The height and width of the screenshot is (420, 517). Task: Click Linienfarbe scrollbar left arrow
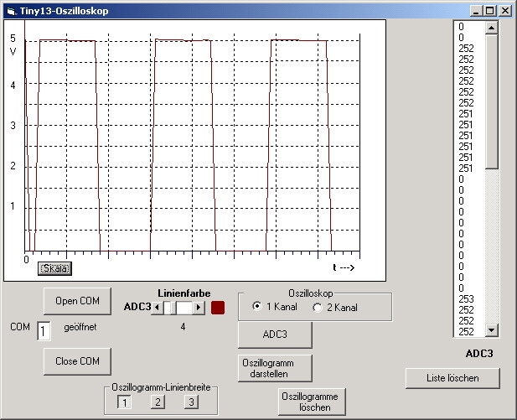[156, 308]
